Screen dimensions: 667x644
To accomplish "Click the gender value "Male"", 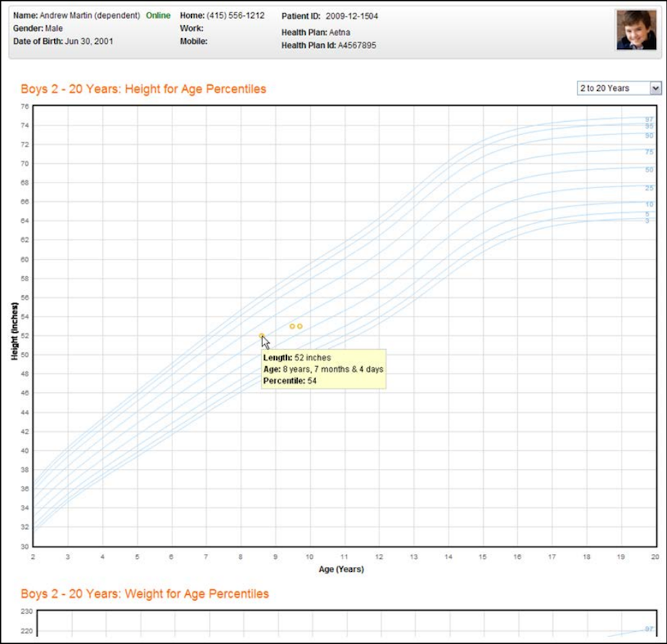I will [x=54, y=29].
